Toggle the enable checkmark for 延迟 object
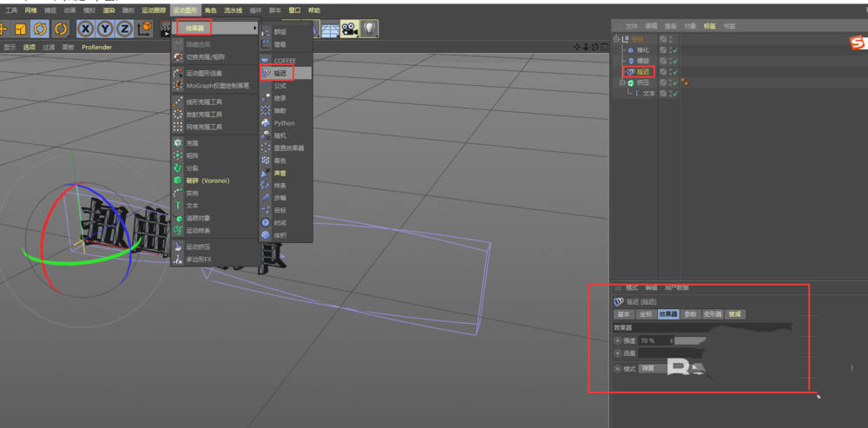The image size is (868, 428). point(674,72)
